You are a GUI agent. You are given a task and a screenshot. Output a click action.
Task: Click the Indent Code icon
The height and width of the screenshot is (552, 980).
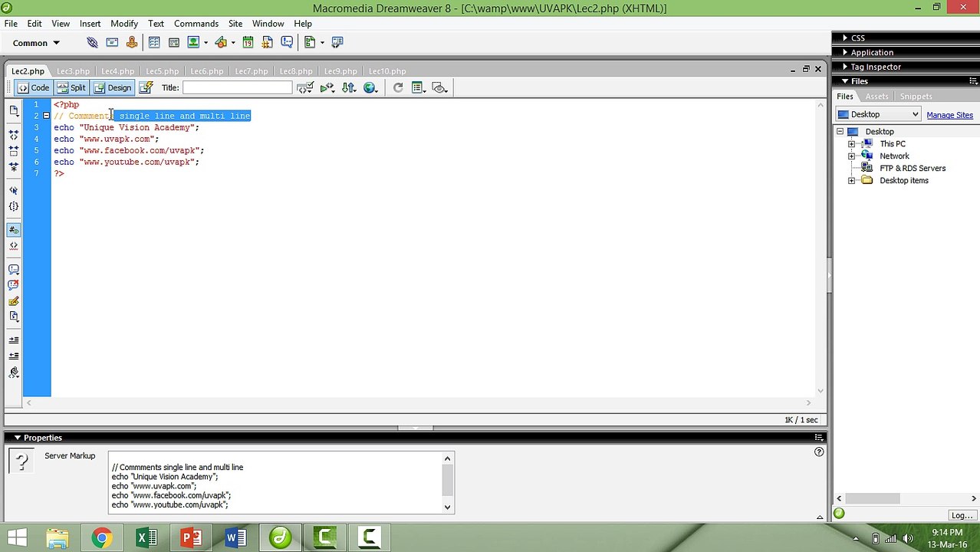pyautogui.click(x=14, y=340)
